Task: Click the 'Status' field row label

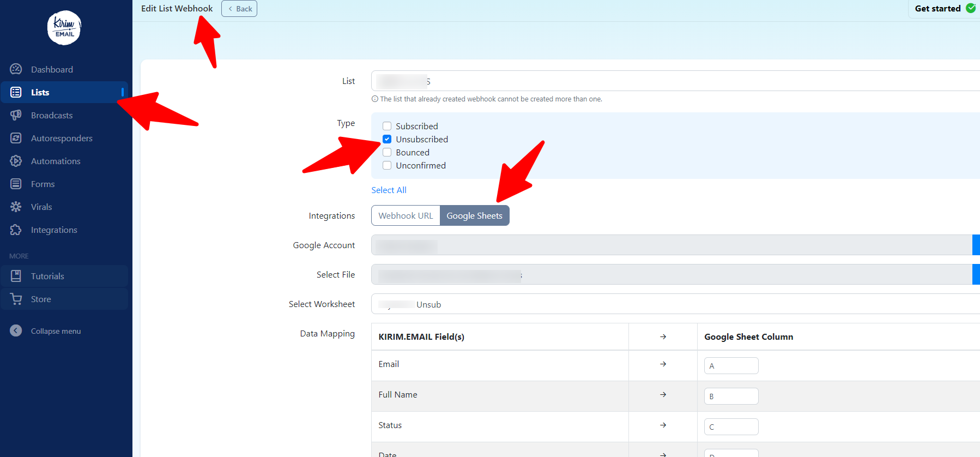Action: (x=390, y=425)
